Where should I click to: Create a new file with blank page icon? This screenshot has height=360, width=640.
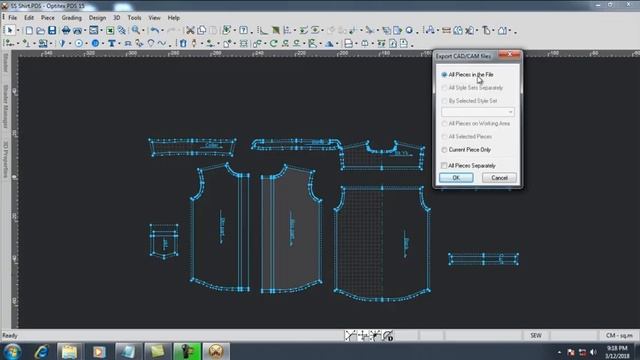29,30
